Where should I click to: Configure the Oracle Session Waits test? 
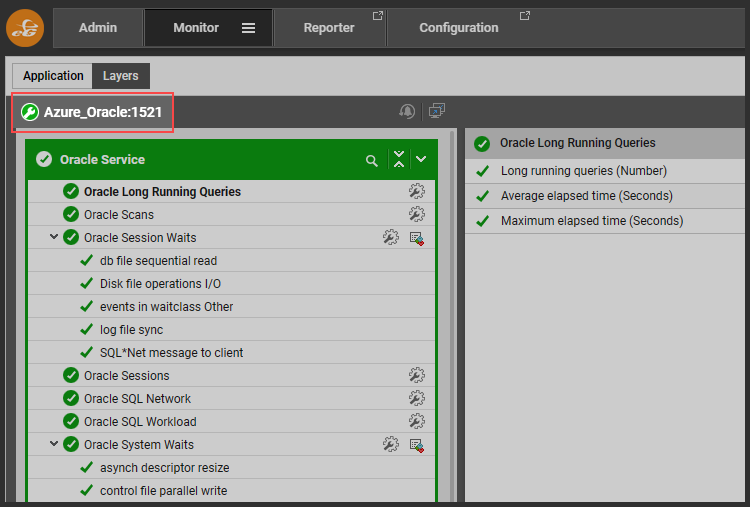pos(391,237)
